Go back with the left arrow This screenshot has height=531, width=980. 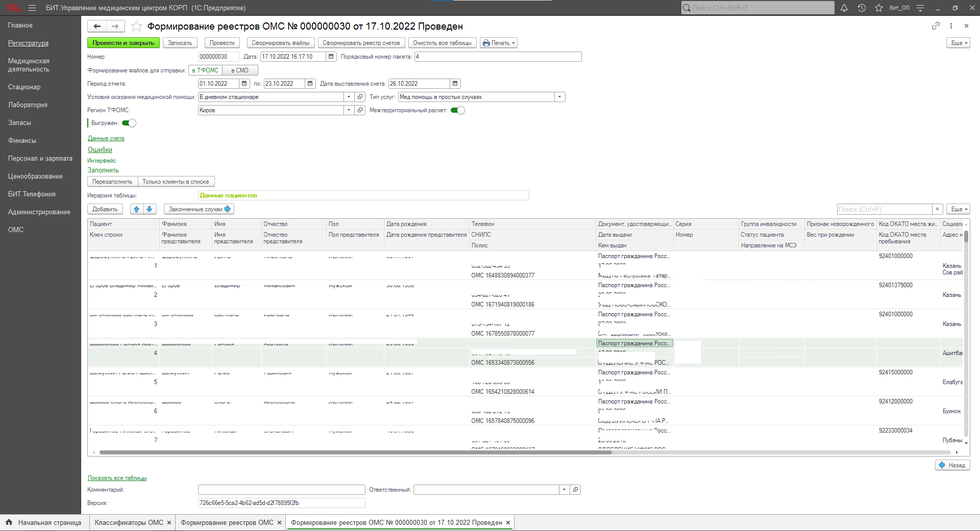pos(97,26)
